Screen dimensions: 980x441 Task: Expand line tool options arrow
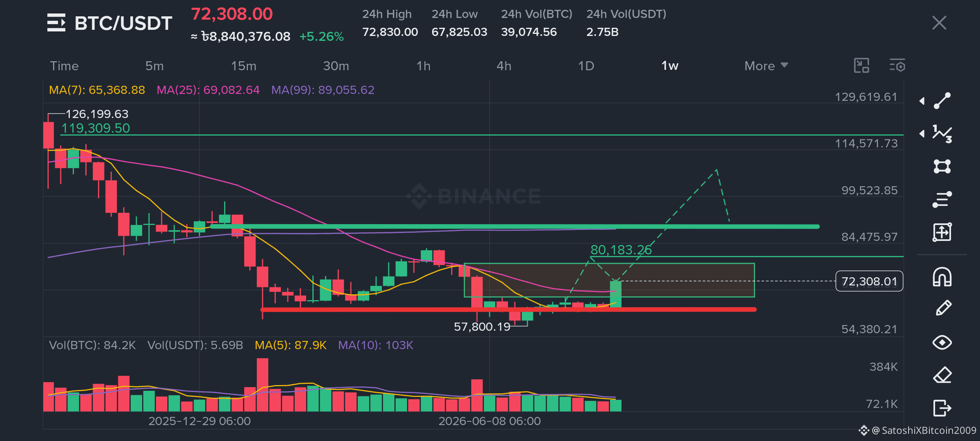tap(922, 101)
